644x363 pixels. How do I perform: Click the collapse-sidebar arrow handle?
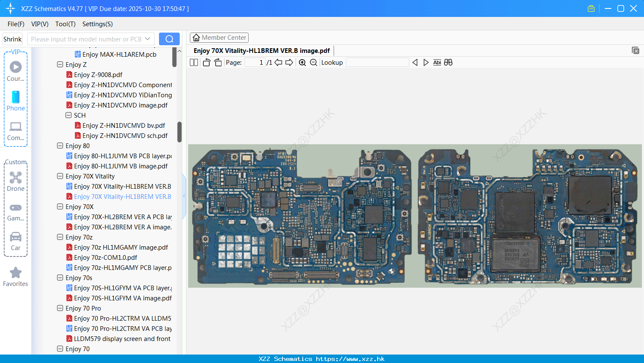click(x=184, y=196)
